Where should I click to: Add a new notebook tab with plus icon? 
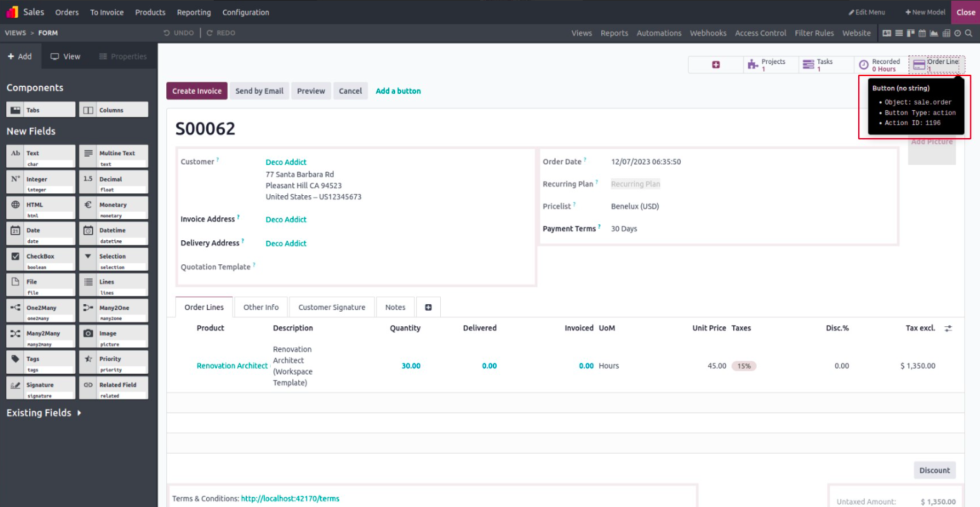[x=428, y=307]
